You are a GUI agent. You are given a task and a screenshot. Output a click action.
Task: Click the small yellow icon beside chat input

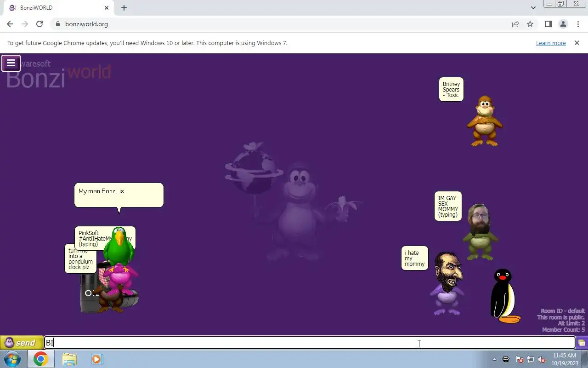(x=582, y=343)
